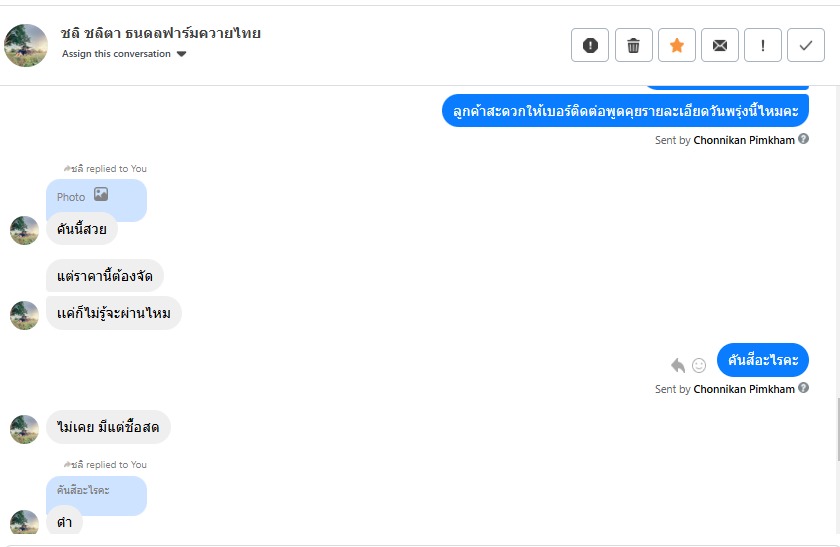840x547 pixels.
Task: Mark conversation unread with envelope icon
Action: pos(720,45)
